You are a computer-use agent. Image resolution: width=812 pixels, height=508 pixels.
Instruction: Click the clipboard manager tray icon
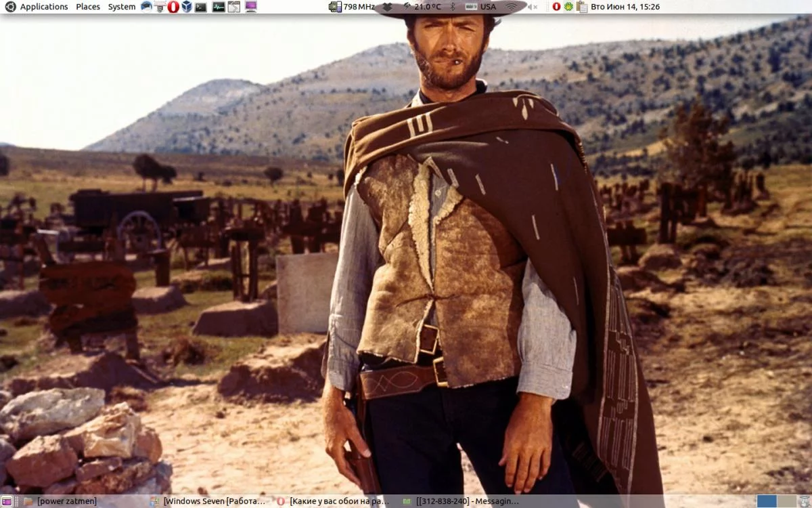581,7
